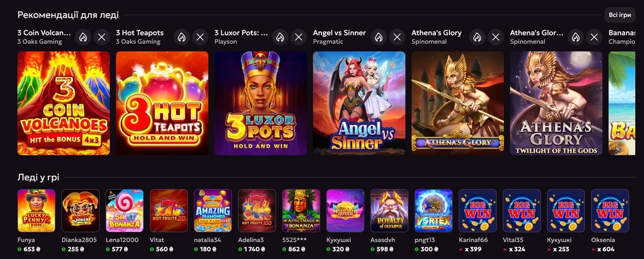Select Royalty of Olympus tile by Asasdvh

tap(389, 211)
